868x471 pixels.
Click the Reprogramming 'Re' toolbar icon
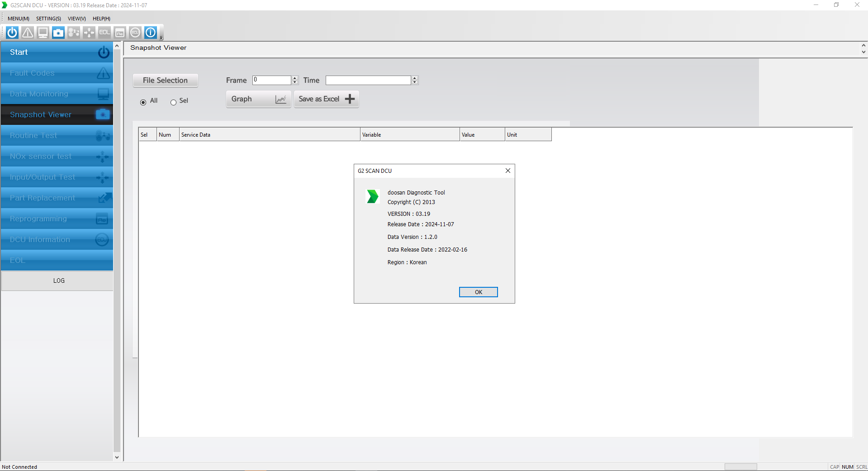click(x=120, y=33)
